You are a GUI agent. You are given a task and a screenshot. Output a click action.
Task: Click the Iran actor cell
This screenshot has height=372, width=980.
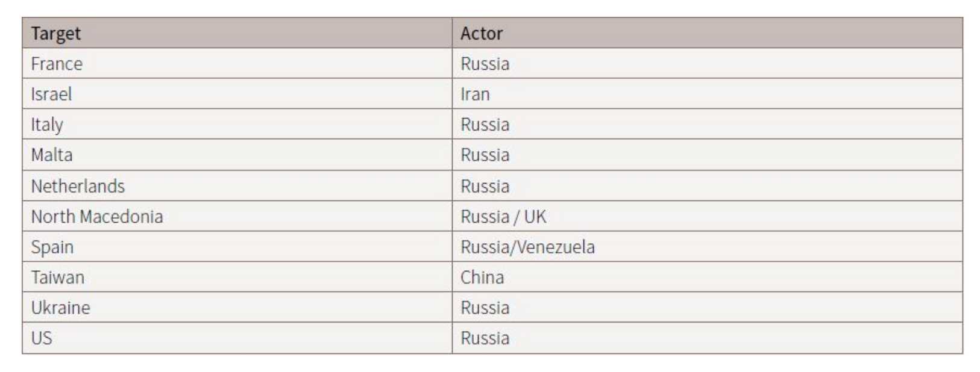(475, 94)
